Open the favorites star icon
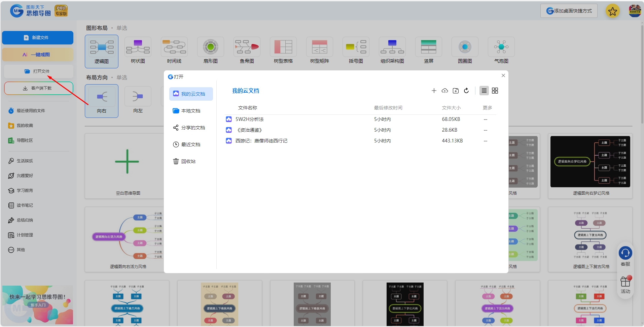This screenshot has height=327, width=644. 613,11
